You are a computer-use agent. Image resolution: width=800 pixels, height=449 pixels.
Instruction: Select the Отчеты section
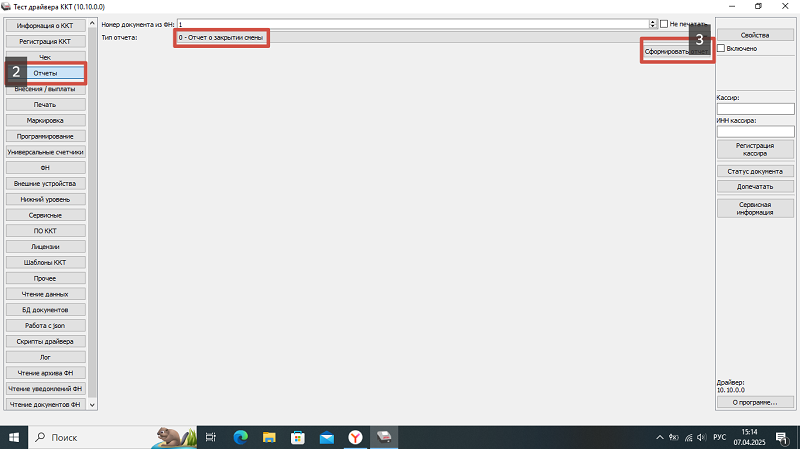tap(45, 73)
